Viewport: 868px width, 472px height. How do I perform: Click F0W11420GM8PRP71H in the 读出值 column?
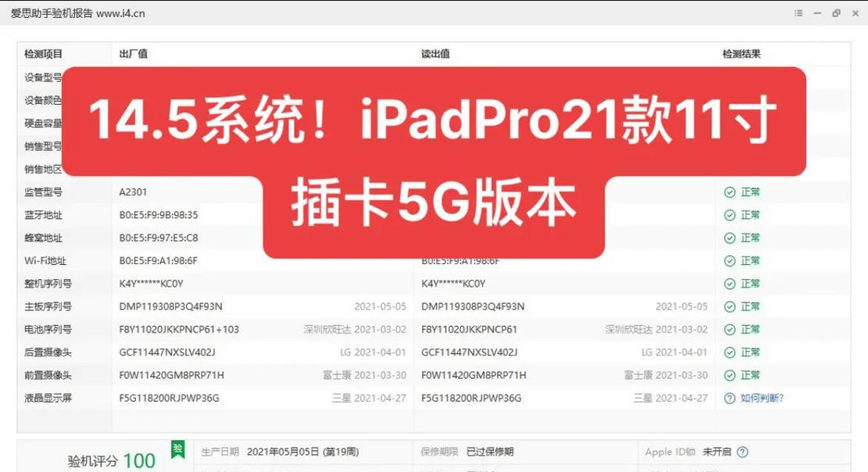click(x=474, y=375)
